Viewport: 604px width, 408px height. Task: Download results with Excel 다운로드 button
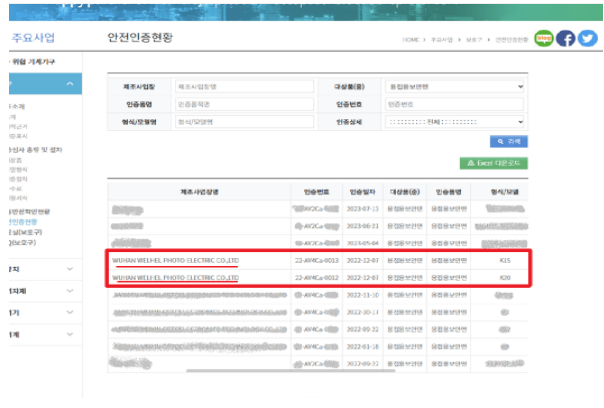coord(493,163)
